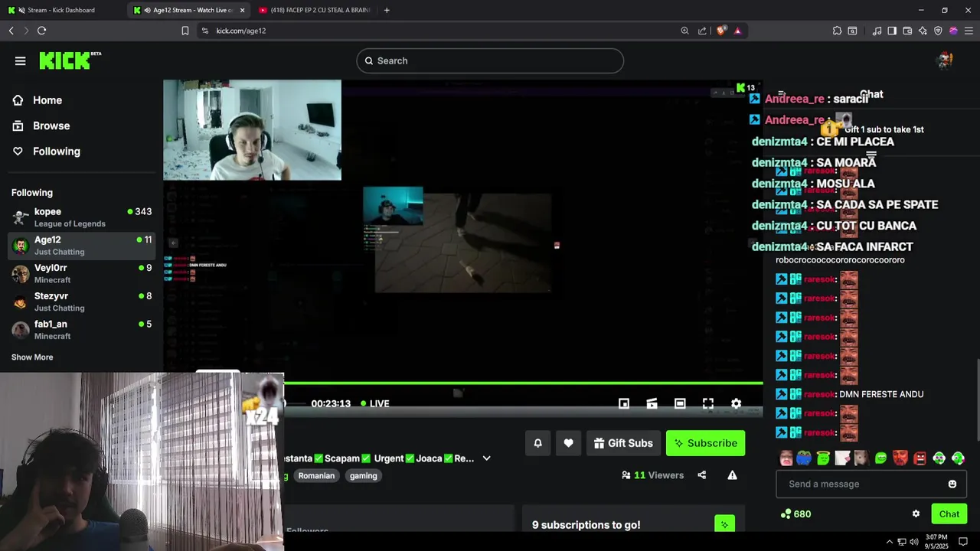980x551 pixels.
Task: Open the browser extensions puzzle icon
Action: [x=837, y=31]
